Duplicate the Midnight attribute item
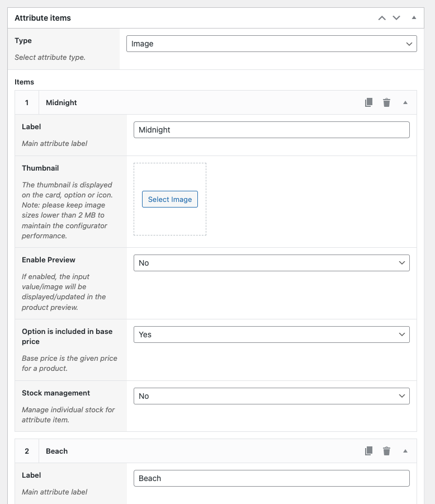The height and width of the screenshot is (504, 435). tap(368, 102)
